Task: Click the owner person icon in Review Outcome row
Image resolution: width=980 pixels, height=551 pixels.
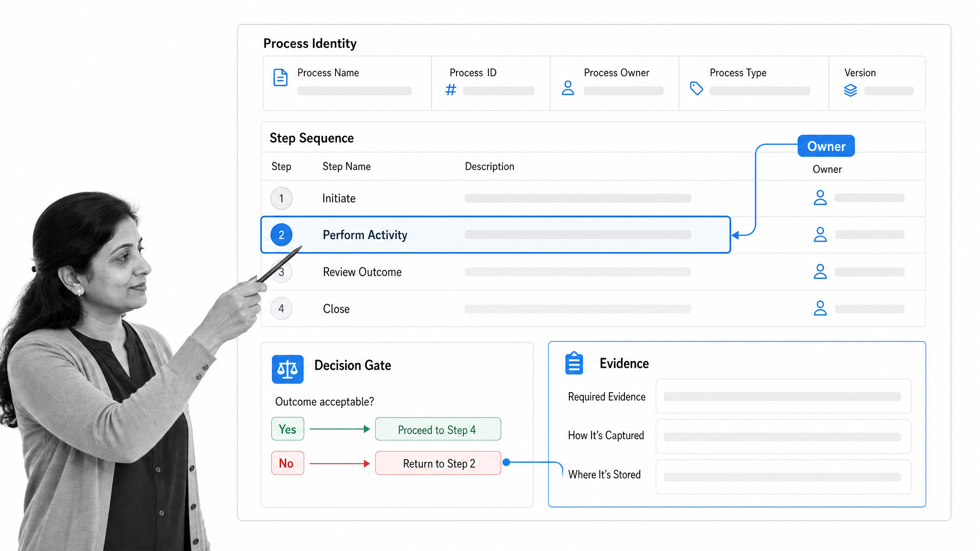Action: [820, 272]
